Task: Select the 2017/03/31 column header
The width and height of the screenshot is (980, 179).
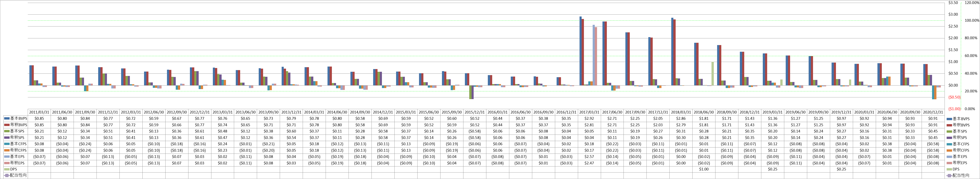Action: click(x=589, y=112)
